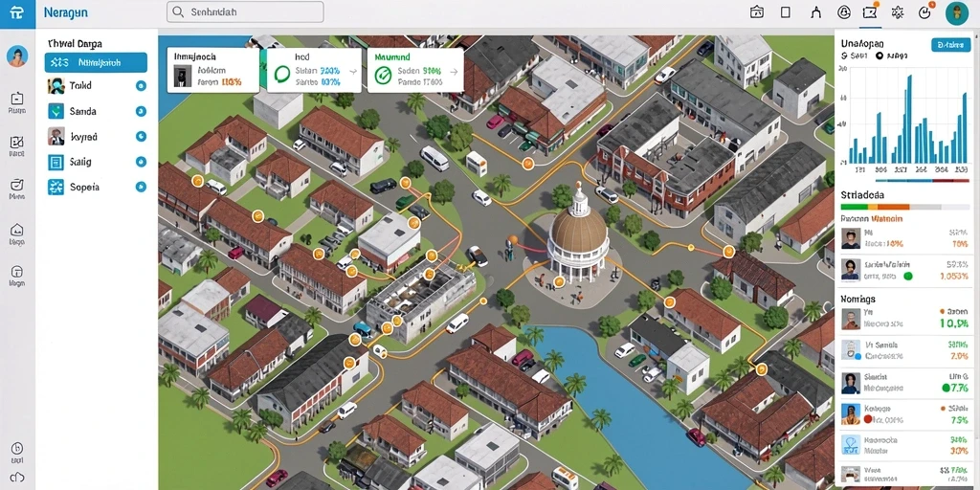Select the highlighted blue item in left list
The image size is (980, 490).
click(x=97, y=62)
